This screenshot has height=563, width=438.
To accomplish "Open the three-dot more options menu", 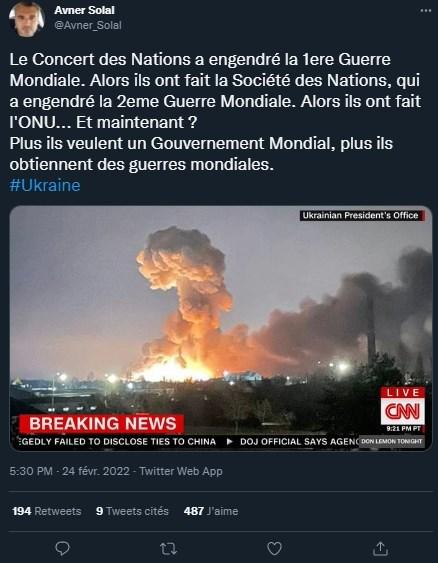I will point(426,11).
